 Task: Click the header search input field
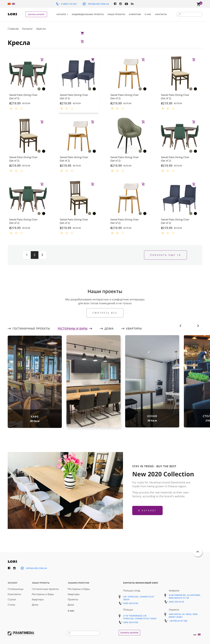click(189, 14)
